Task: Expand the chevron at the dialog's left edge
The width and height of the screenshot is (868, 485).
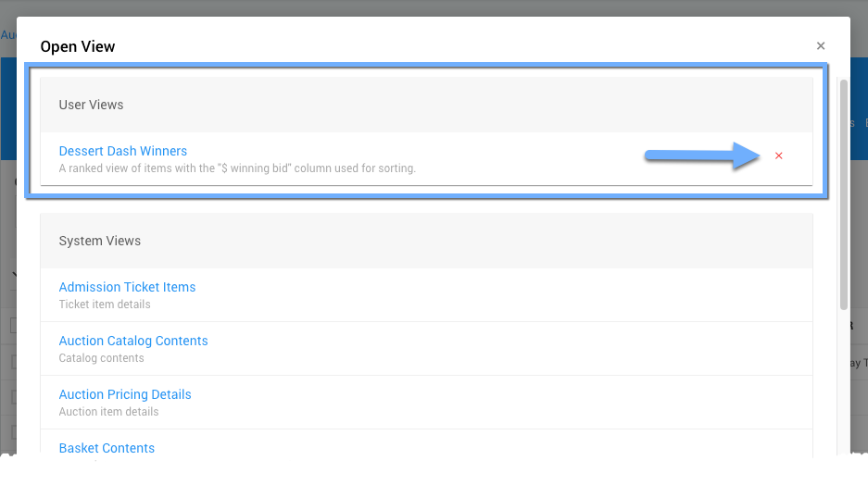Action: click(17, 274)
